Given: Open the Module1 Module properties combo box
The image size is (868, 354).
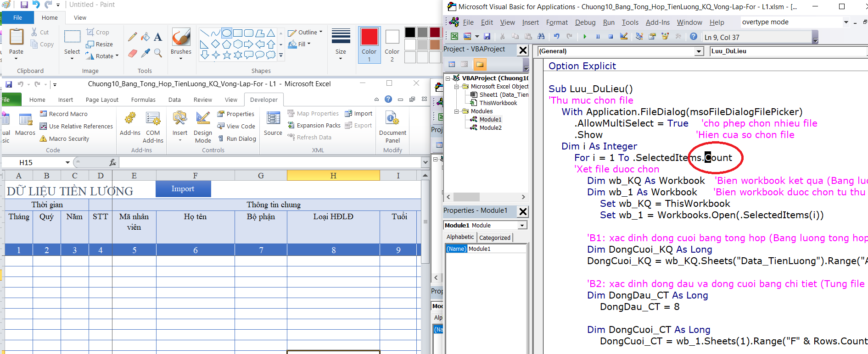Looking at the screenshot, I should (x=522, y=225).
